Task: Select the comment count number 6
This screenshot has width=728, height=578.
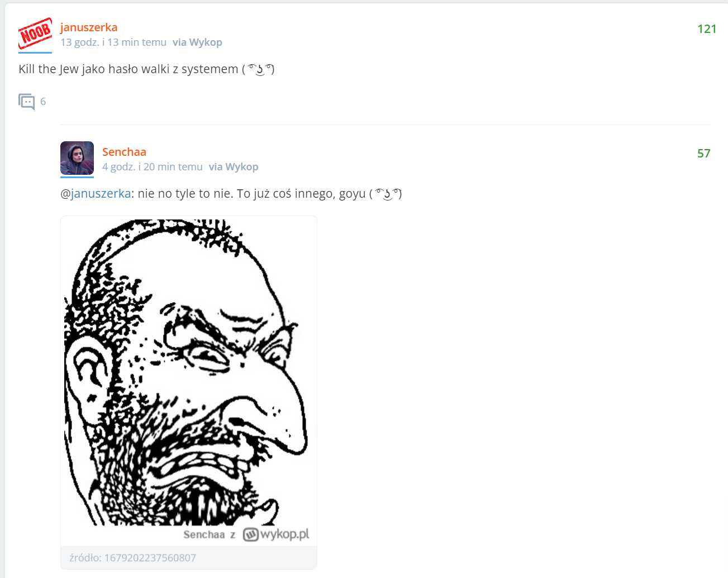Action: pyautogui.click(x=43, y=102)
